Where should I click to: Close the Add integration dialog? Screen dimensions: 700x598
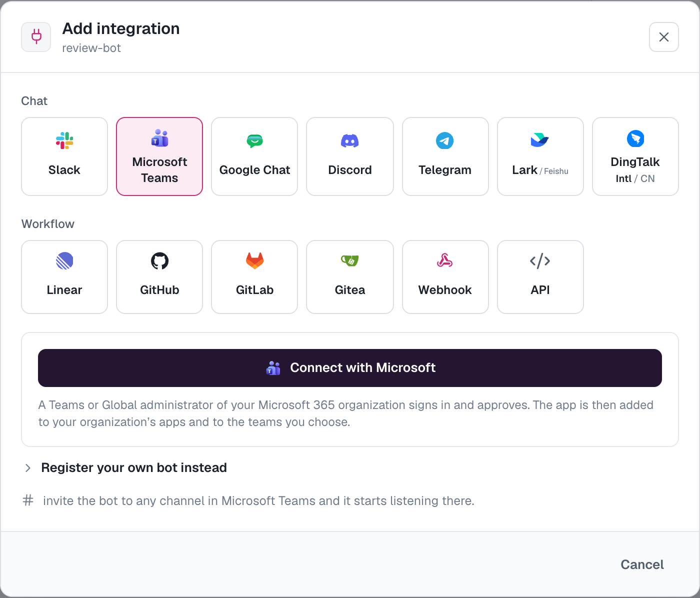(664, 37)
